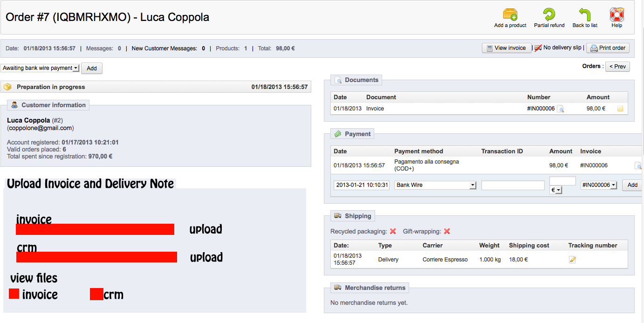View invoice #IN000006 document icon

point(561,109)
